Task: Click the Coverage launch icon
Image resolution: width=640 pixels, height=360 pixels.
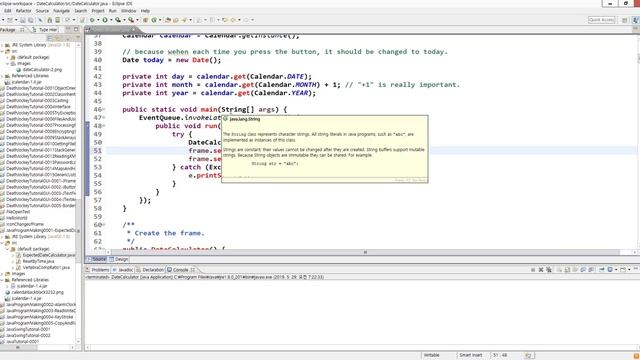Action: 118,20
